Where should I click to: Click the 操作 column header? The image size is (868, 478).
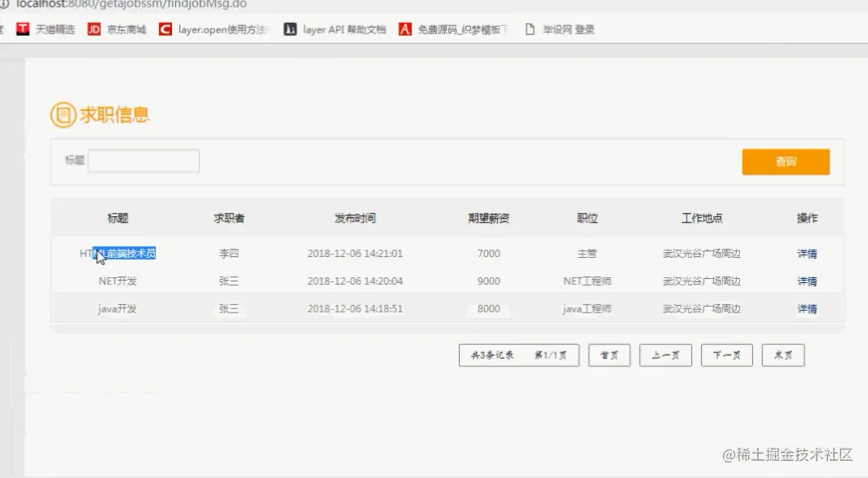(x=807, y=219)
